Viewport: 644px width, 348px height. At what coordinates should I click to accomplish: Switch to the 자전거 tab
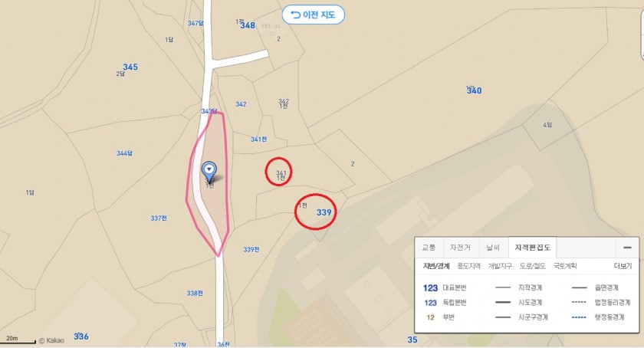tap(460, 248)
